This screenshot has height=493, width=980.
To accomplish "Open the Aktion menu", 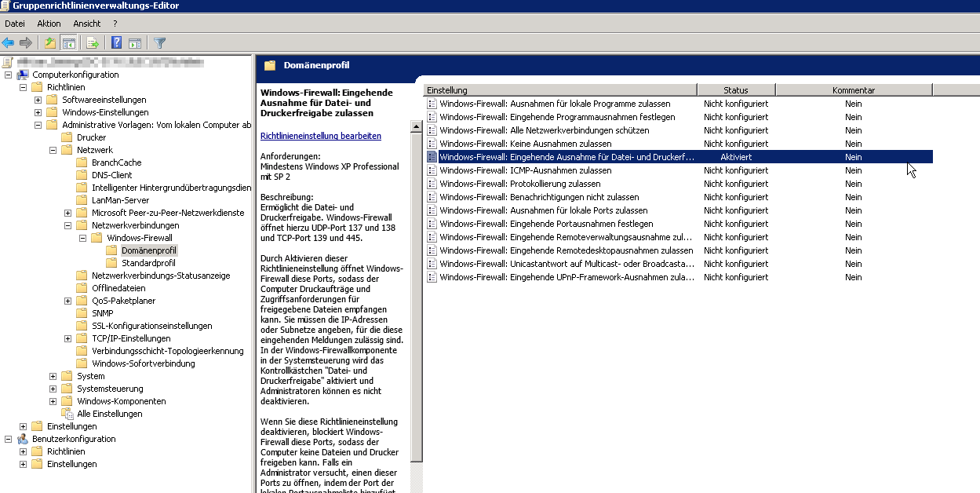I will 49,24.
